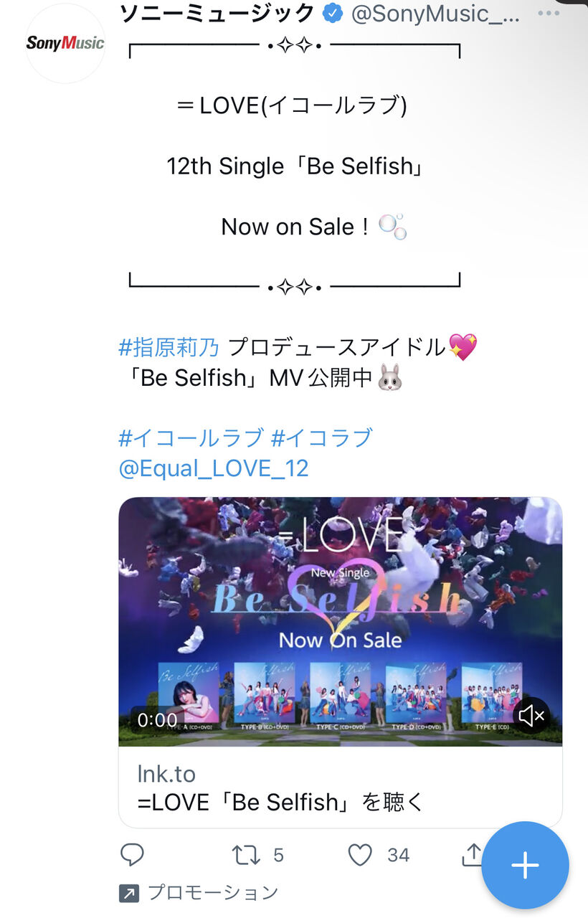
Task: Open the #イコールラブ hashtag
Action: (191, 437)
